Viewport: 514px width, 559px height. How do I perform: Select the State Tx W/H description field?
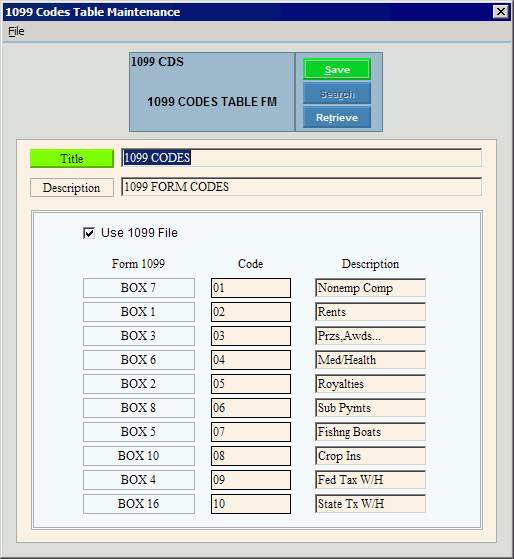coord(370,504)
